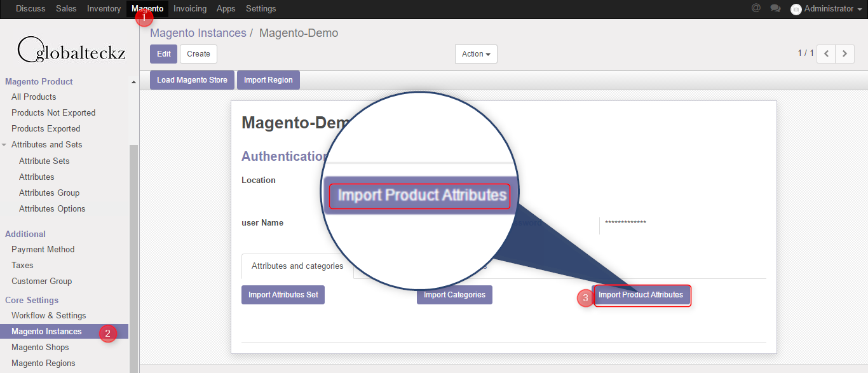Image resolution: width=868 pixels, height=373 pixels.
Task: Click Import Region button
Action: pos(268,80)
